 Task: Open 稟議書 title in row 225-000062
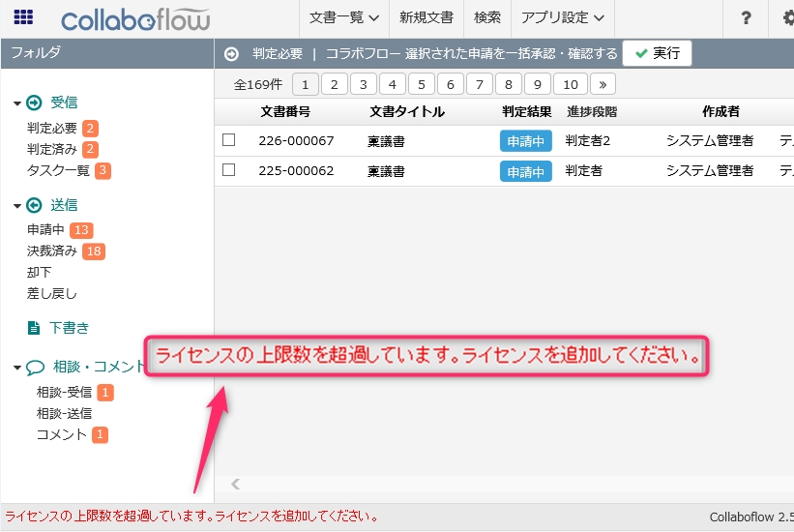click(387, 172)
